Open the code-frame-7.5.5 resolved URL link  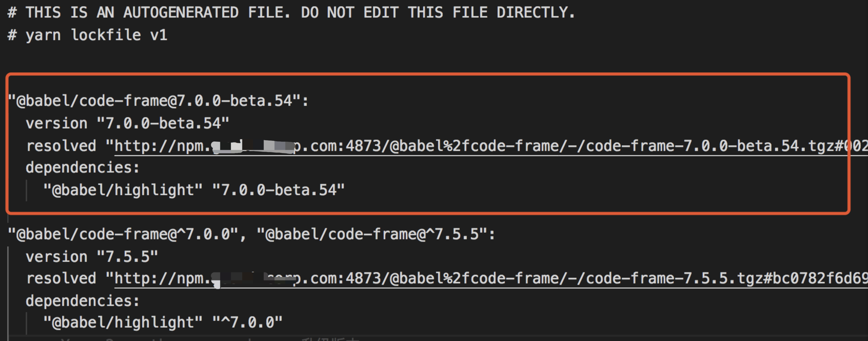tap(491, 279)
